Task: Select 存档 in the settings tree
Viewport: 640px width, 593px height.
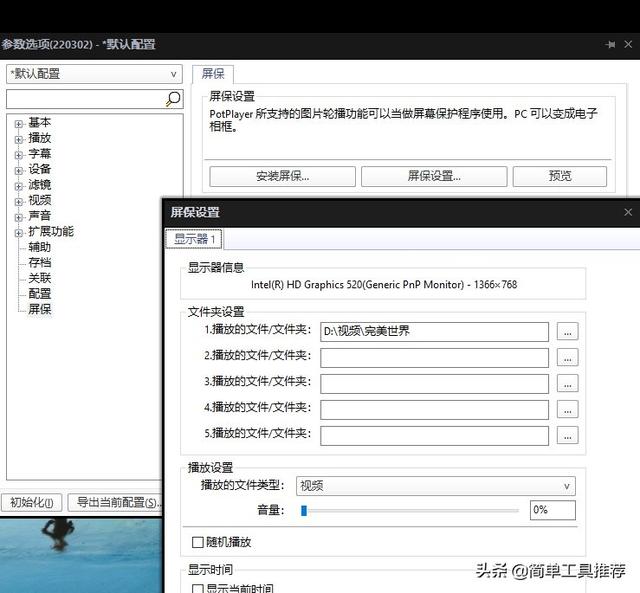Action: (40, 262)
